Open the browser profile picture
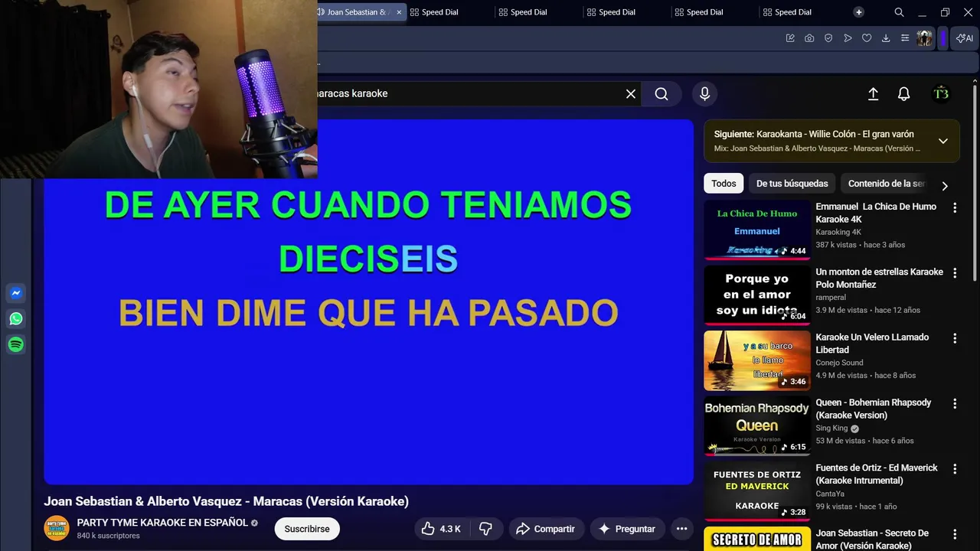 pyautogui.click(x=924, y=38)
